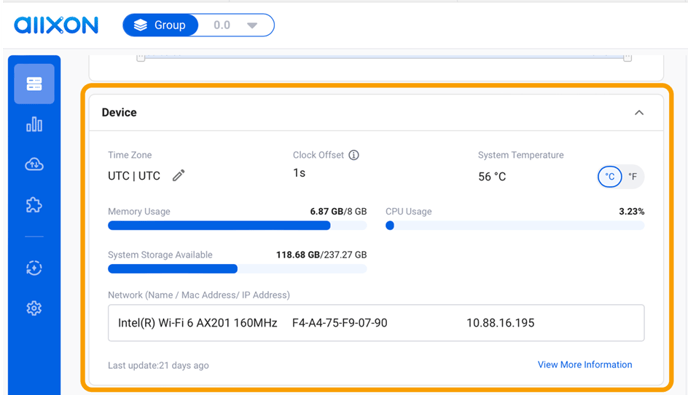Click the Memory Usage label
The image size is (688, 395).
(x=139, y=212)
